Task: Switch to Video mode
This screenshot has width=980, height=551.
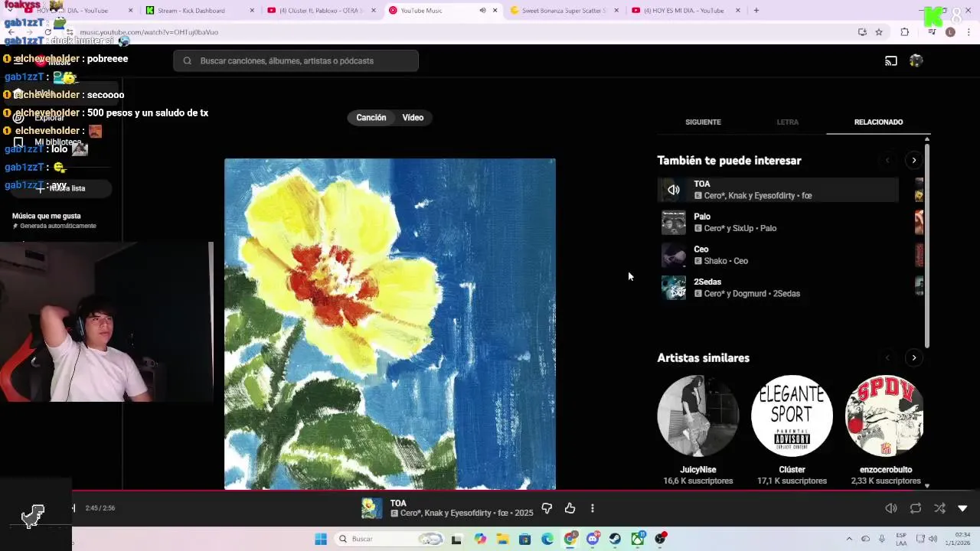Action: (413, 117)
